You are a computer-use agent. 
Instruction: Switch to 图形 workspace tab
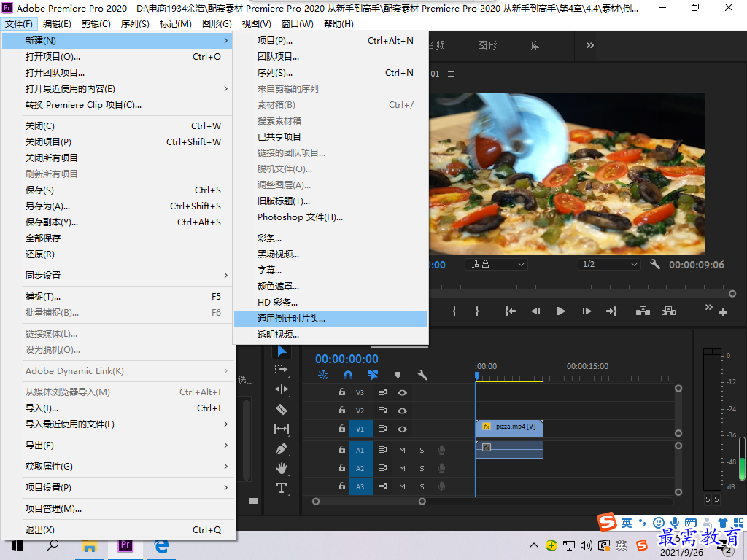click(x=488, y=45)
